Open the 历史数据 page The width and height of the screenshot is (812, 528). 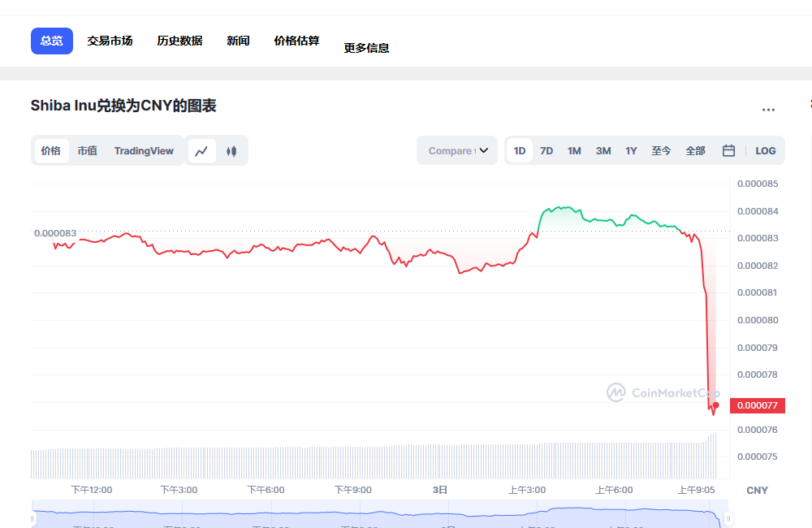[179, 40]
